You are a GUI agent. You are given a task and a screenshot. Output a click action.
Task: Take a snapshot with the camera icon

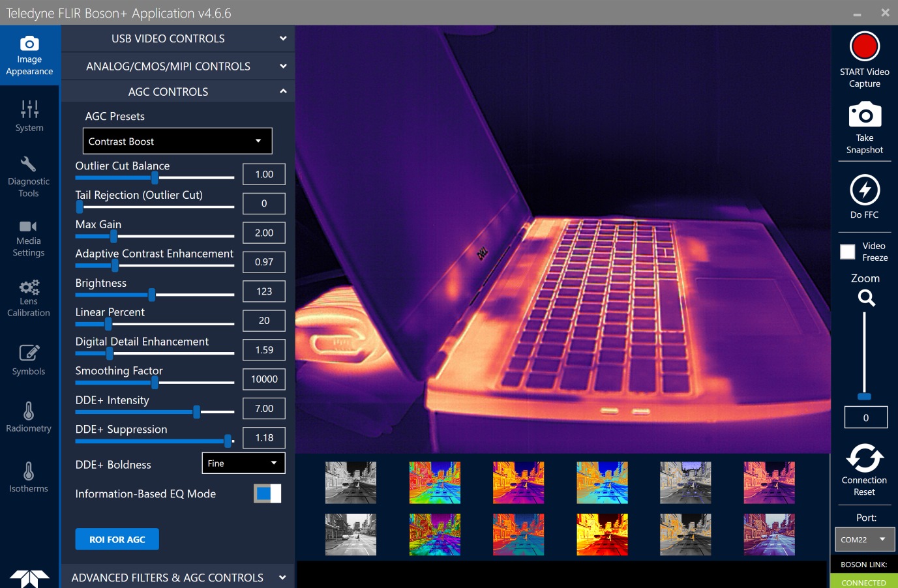(865, 115)
